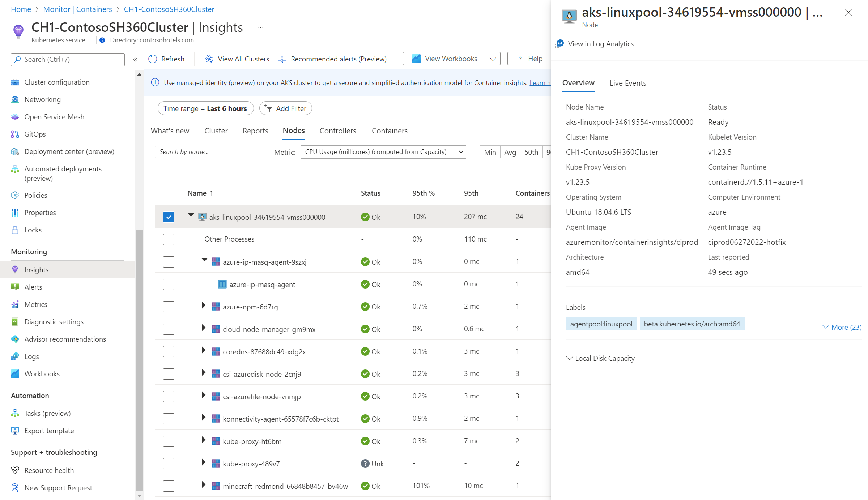868x500 pixels.
Task: Expand the azure-npm-6d7rg pod row
Action: coord(204,306)
